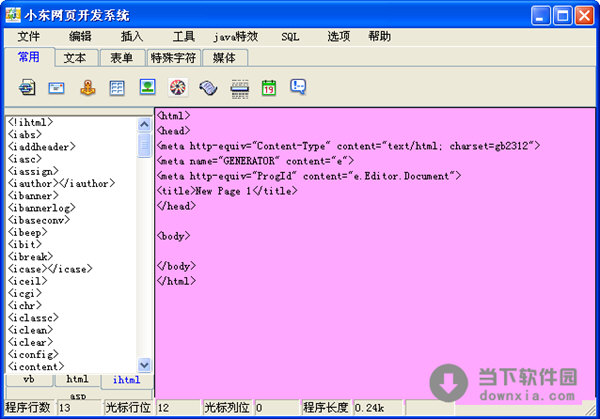Select <iceil> in the tag list
Viewport: 600px width, 419px height.
[28, 281]
